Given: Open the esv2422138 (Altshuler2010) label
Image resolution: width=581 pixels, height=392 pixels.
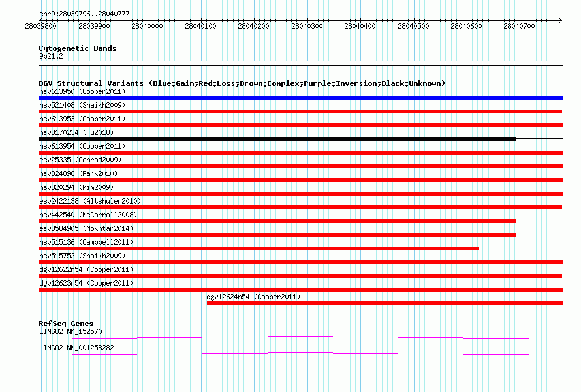Looking at the screenshot, I should (90, 201).
